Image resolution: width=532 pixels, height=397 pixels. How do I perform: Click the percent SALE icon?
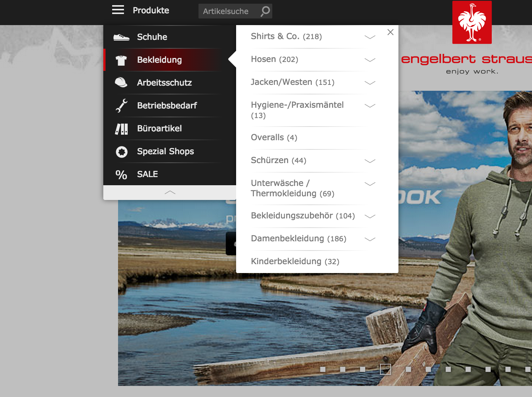pyautogui.click(x=121, y=175)
